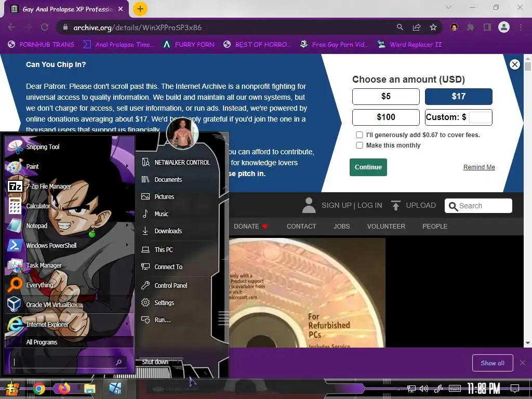
Task: Expand the Windows PowerShell submenu arrow
Action: [x=127, y=245]
